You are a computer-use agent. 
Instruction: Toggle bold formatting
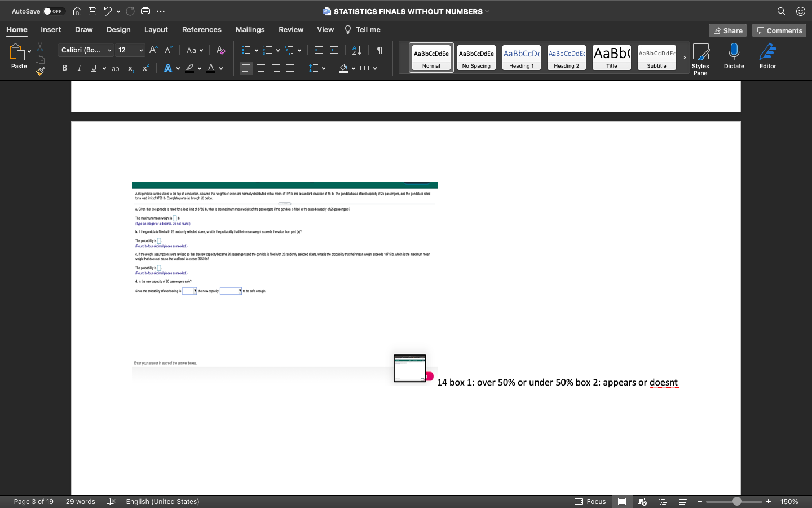click(x=64, y=68)
